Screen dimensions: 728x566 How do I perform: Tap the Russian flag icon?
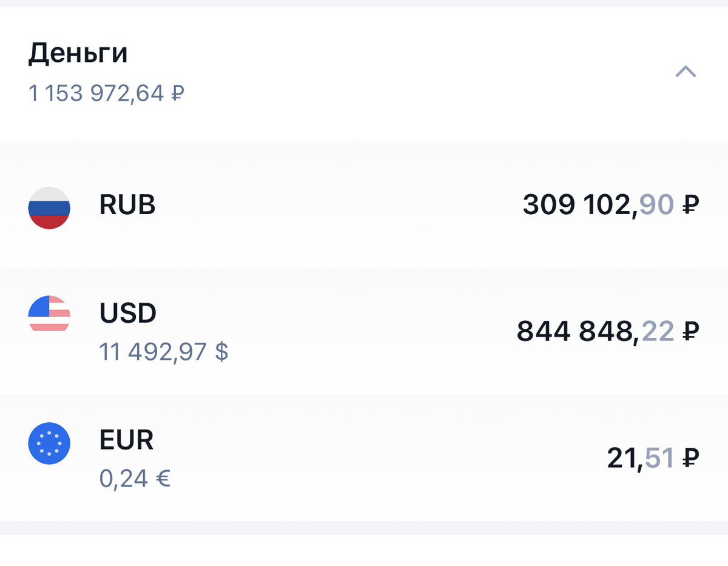(x=49, y=208)
